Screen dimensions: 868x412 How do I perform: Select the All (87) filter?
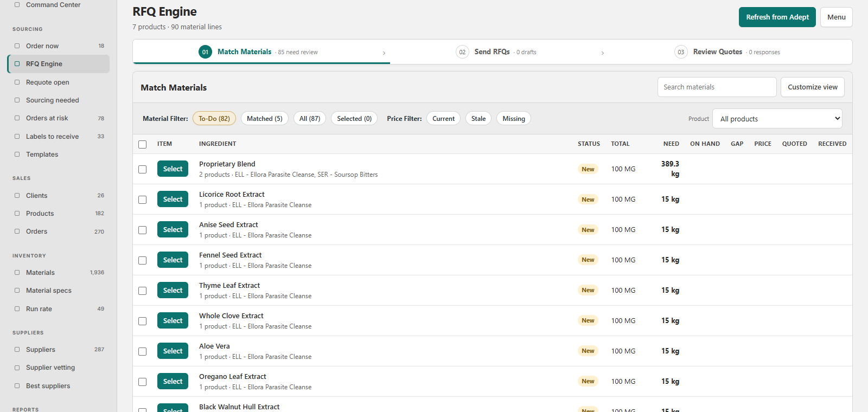coord(310,119)
